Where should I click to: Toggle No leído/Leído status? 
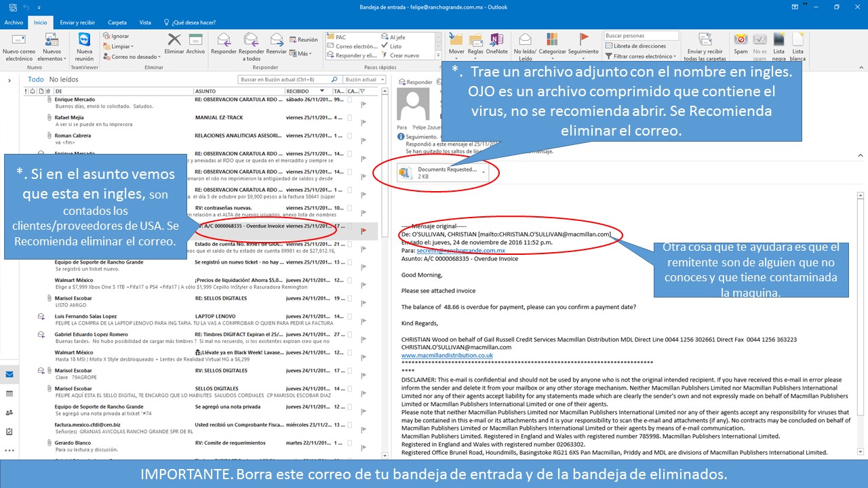click(524, 46)
